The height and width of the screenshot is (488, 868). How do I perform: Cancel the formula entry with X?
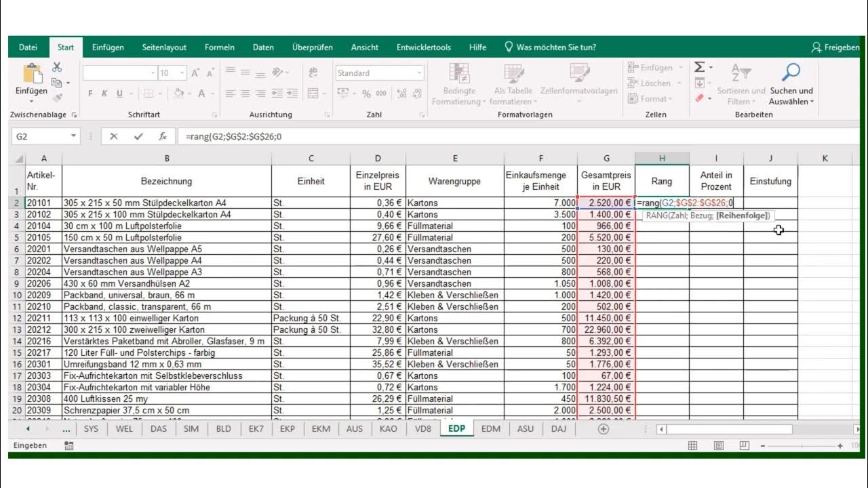tap(114, 136)
